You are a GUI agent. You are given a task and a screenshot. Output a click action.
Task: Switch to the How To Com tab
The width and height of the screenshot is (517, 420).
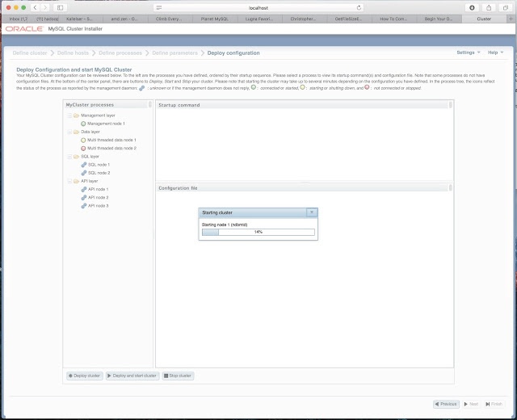(x=393, y=19)
